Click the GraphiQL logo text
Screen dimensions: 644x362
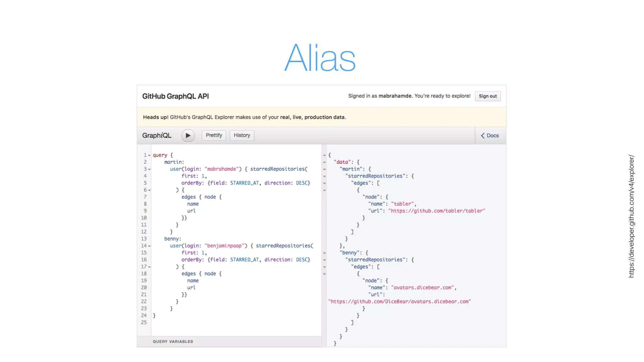(x=157, y=135)
